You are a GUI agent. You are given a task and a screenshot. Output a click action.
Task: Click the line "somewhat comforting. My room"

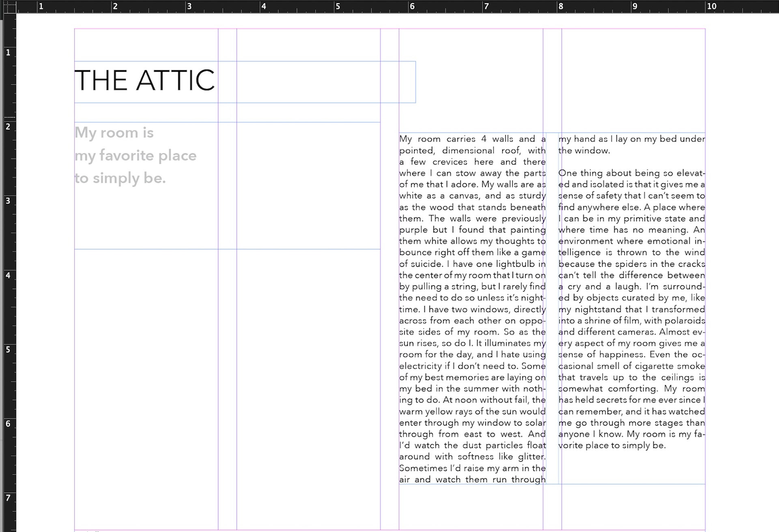[x=632, y=388]
